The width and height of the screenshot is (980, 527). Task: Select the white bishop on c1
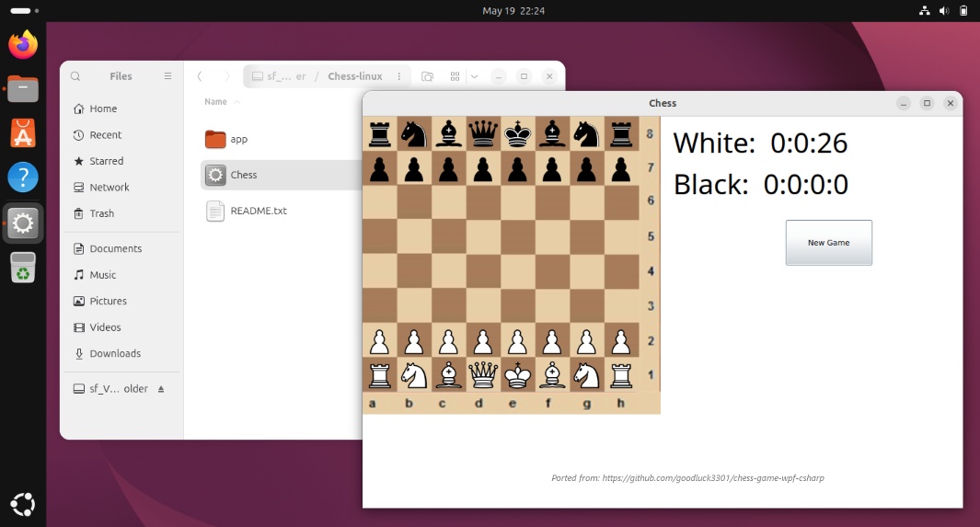pyautogui.click(x=449, y=374)
